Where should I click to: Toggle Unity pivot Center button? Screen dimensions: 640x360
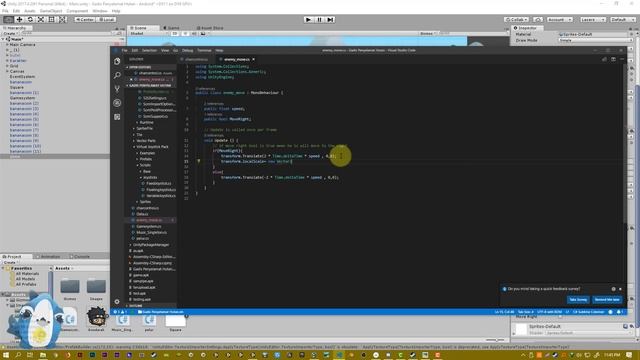[x=84, y=19]
